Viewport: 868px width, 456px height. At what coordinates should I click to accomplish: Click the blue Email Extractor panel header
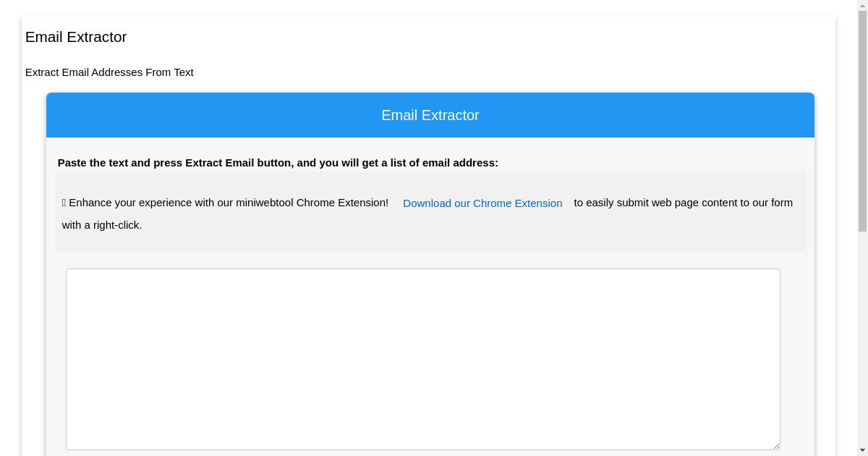point(430,115)
